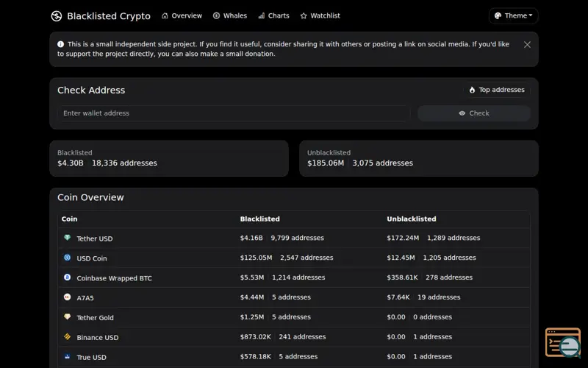Click the $125.05M USD Coin value

pos(256,258)
